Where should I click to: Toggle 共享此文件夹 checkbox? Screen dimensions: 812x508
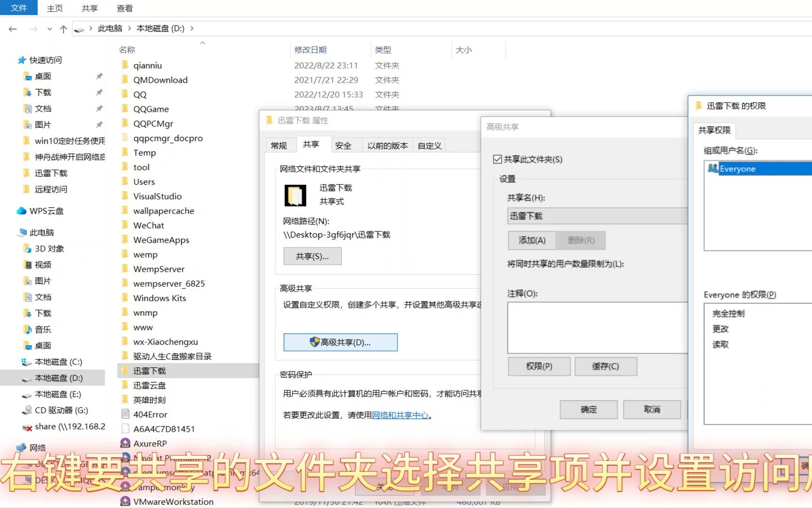coord(498,159)
